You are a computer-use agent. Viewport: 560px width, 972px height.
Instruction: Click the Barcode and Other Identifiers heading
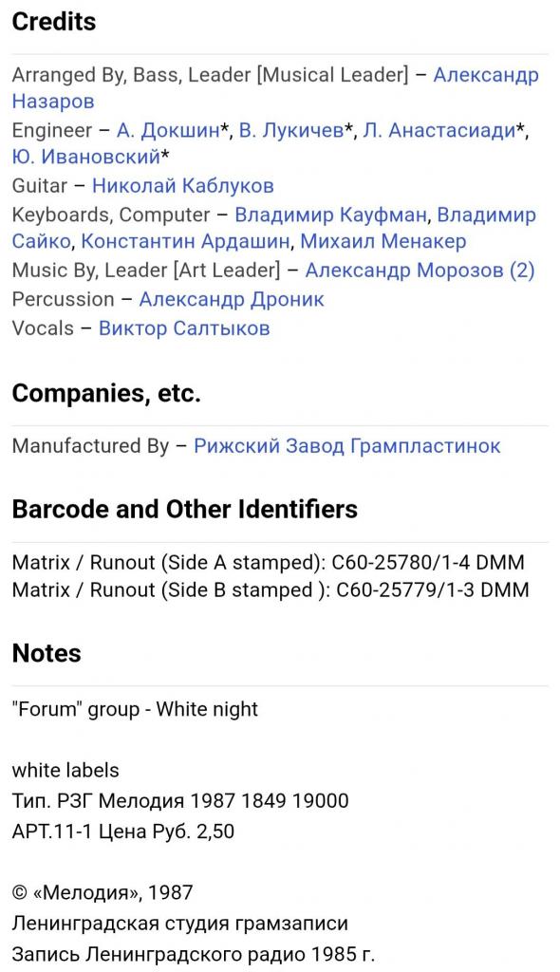coord(185,509)
